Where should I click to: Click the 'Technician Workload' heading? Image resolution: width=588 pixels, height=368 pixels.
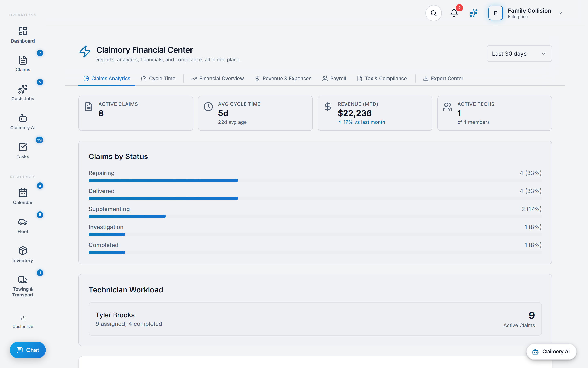point(126,290)
